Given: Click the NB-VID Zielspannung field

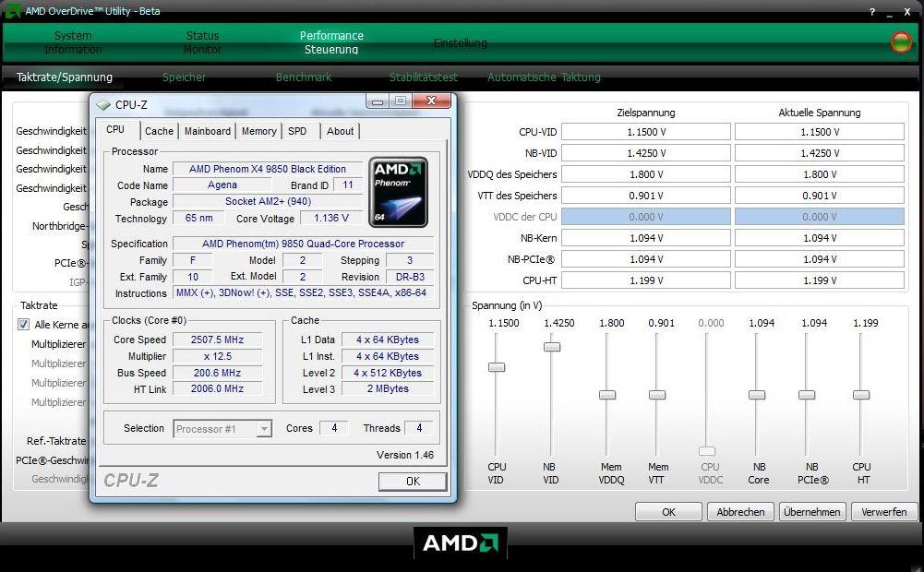Looking at the screenshot, I should [x=646, y=153].
